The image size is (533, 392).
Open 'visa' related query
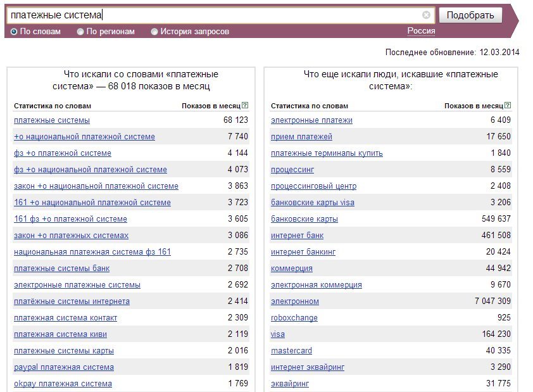278,334
